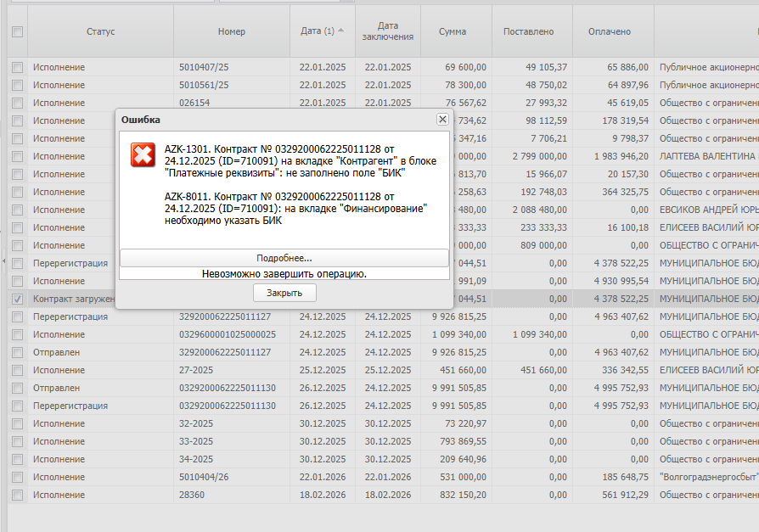Screen dimensions: 759x532
Task: Tick the checkbox for contract 5010561/25
Action: (x=18, y=85)
